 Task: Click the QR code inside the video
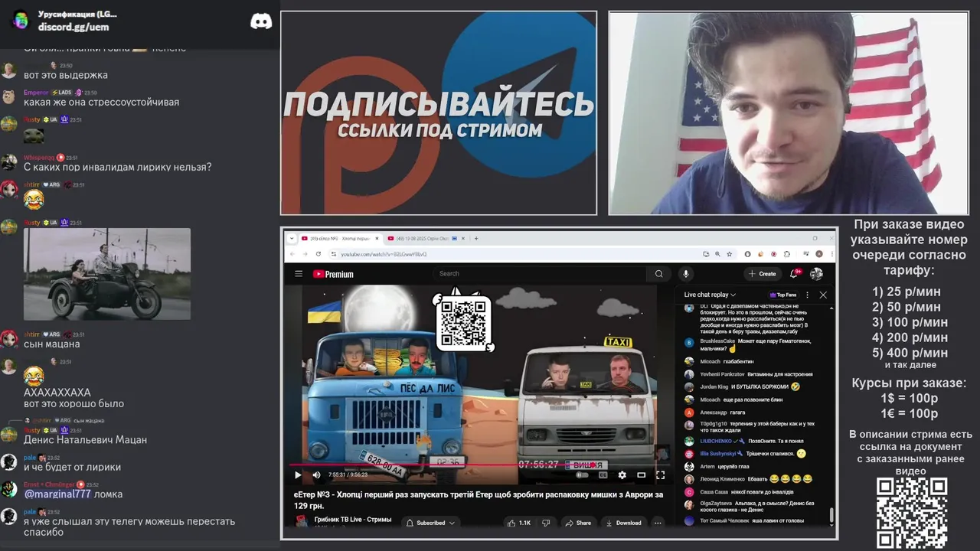[464, 322]
